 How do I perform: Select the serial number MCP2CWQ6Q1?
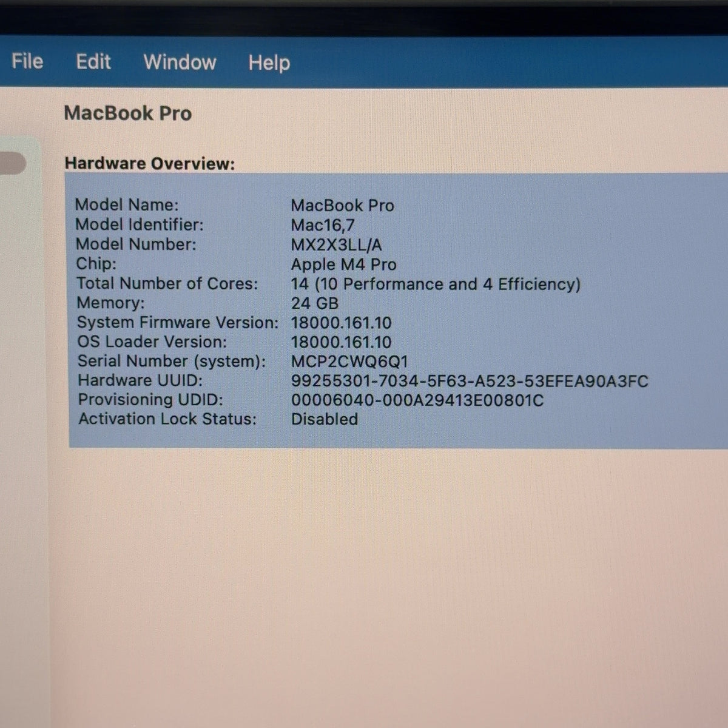[x=349, y=362]
